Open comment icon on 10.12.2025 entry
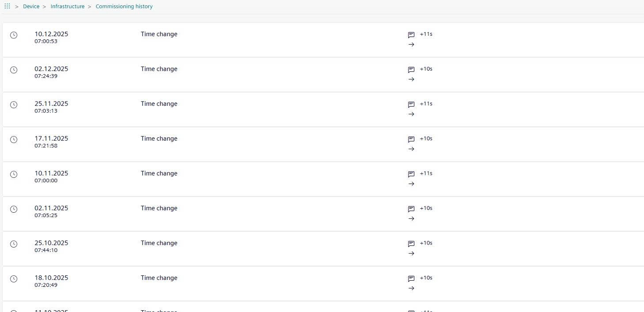 pos(411,35)
